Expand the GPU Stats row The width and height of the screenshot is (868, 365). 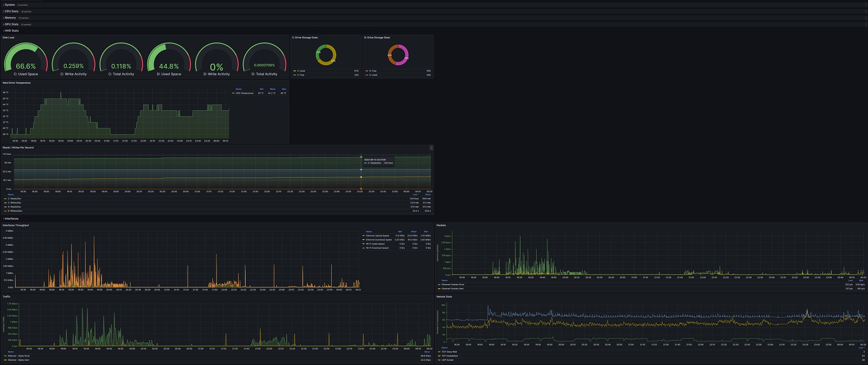coord(11,24)
